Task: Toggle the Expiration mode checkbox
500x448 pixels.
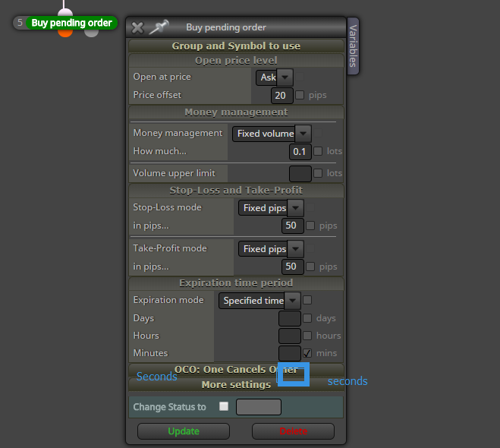Action: tap(307, 300)
